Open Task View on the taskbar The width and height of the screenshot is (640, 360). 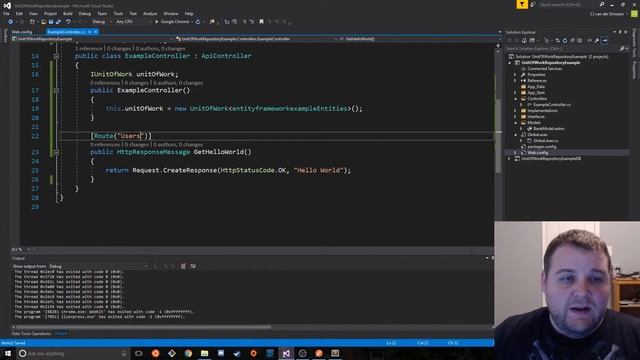click(139, 353)
